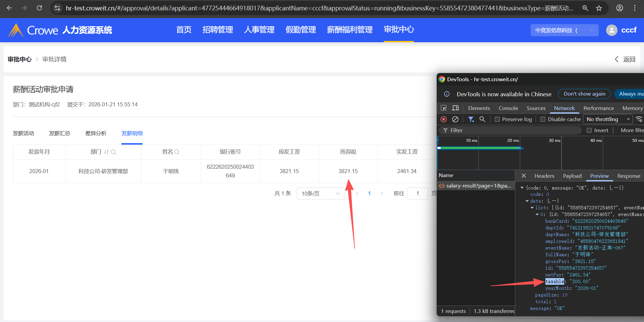Tick the Invert filter checkbox
Image resolution: width=644 pixels, height=322 pixels.
click(589, 130)
